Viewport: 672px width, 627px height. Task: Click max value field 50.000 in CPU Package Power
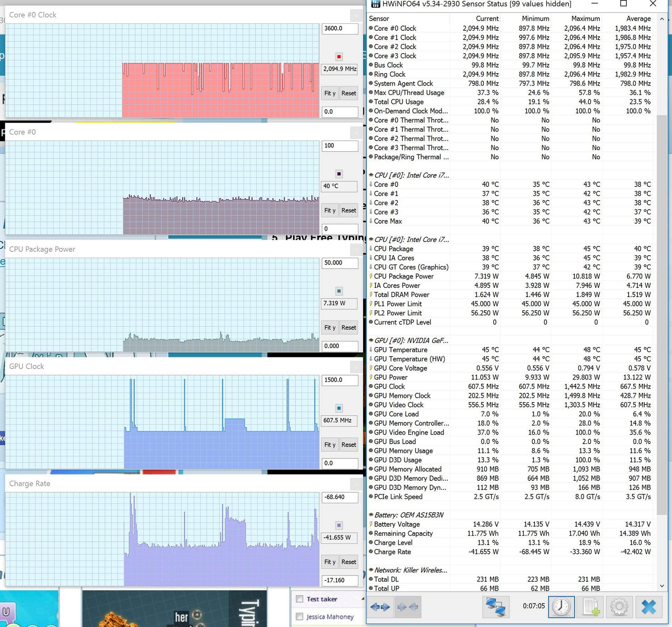[x=340, y=263]
